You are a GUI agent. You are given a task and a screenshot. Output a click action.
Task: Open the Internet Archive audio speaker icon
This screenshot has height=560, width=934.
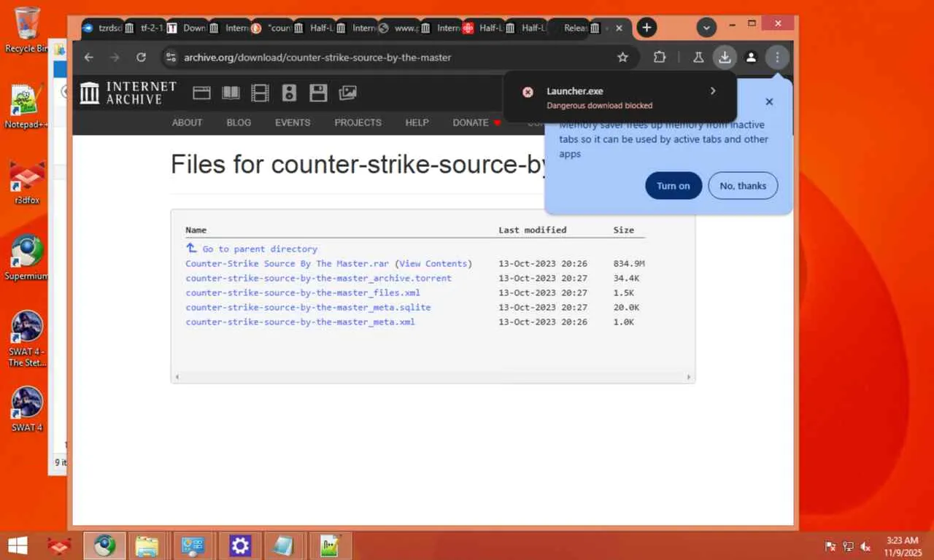pos(289,93)
